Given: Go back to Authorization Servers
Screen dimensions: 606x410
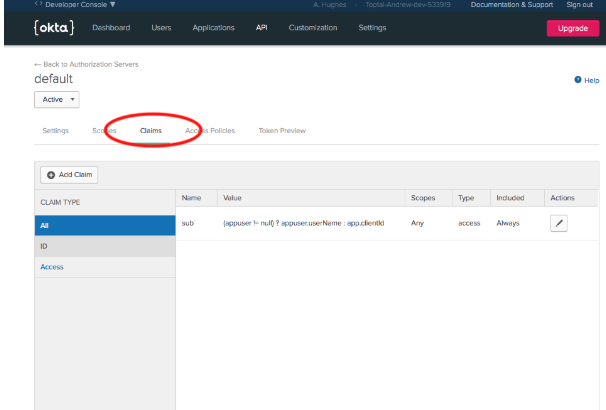Looking at the screenshot, I should click(86, 64).
